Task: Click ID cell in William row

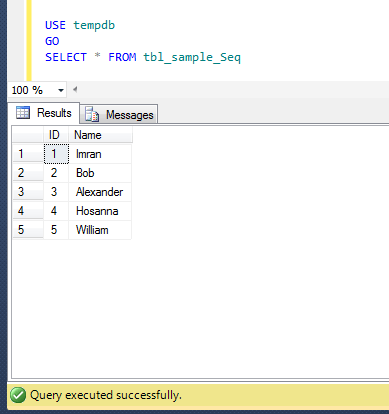Action: coord(56,230)
